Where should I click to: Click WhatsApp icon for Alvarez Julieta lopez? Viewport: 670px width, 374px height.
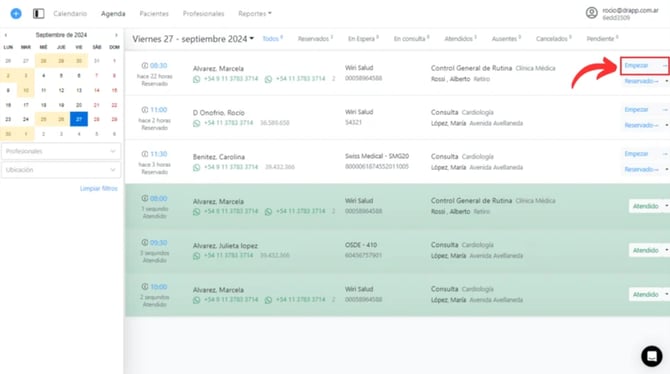(x=197, y=256)
